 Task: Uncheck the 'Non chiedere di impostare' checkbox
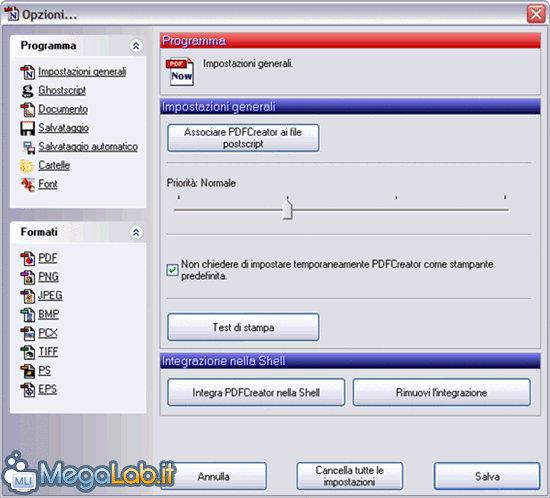[172, 270]
